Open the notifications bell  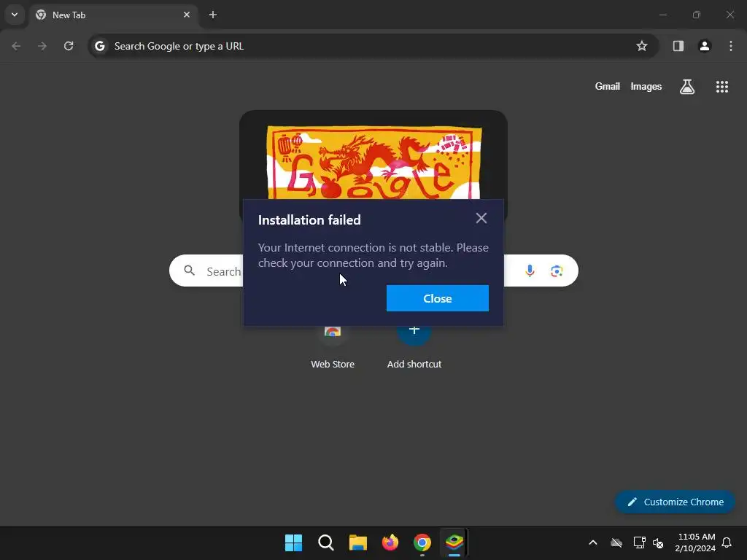coord(727,542)
